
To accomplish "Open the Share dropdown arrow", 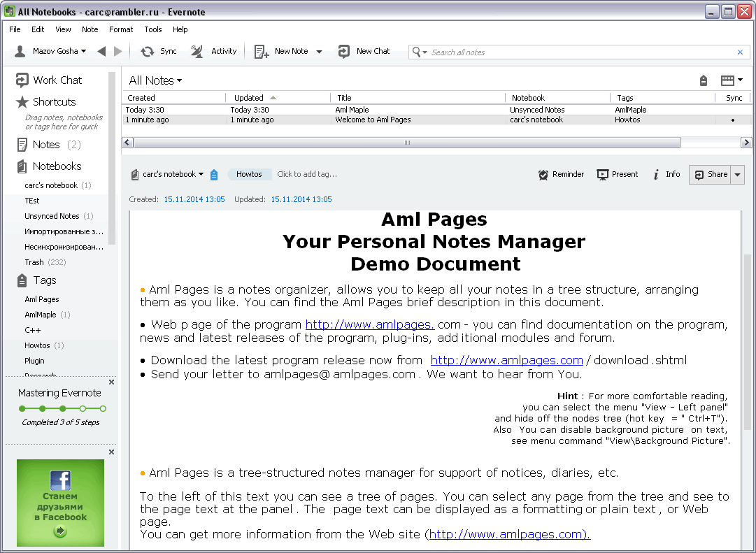I will pyautogui.click(x=737, y=175).
